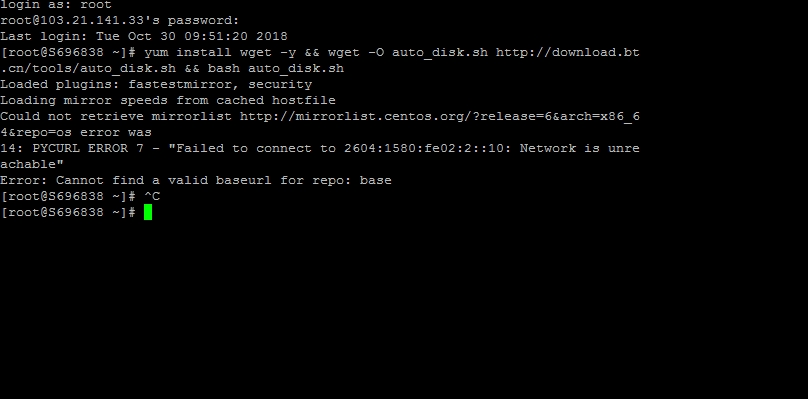Click the http://download.bt URL text
Image resolution: width=808 pixels, height=399 pixels.
567,53
